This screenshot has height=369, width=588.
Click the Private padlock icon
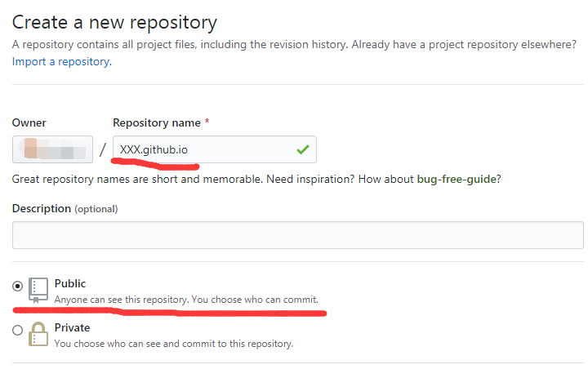click(38, 334)
